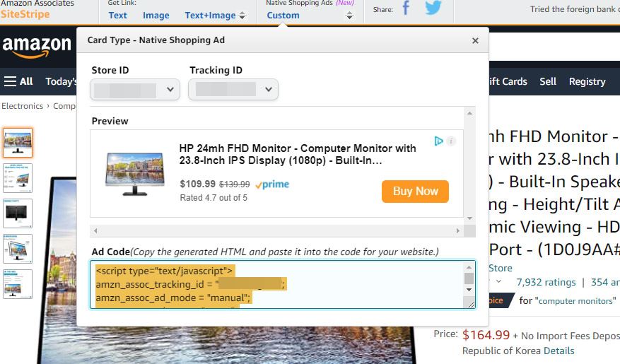This screenshot has height=364, width=620.
Task: Click the left arrow of horizontal preview scrollbar
Action: click(x=95, y=230)
